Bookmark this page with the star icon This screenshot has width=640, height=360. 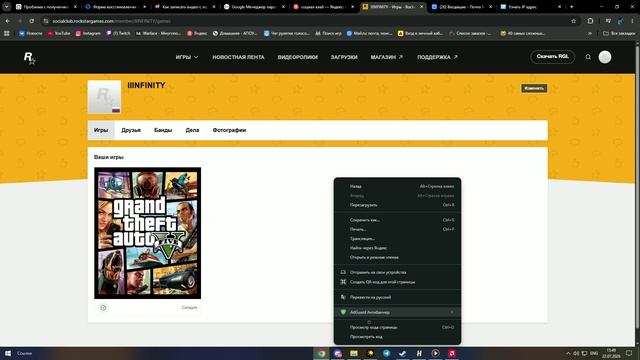point(573,21)
